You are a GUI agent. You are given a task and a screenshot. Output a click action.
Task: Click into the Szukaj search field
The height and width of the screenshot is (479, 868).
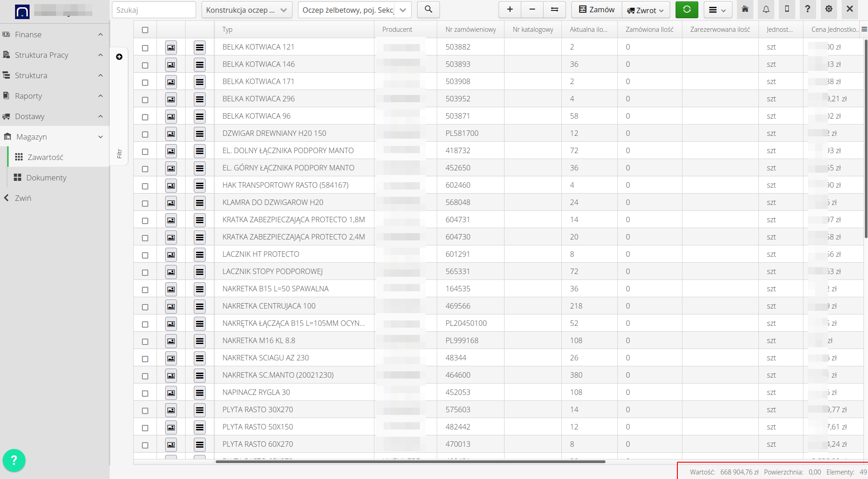(154, 10)
